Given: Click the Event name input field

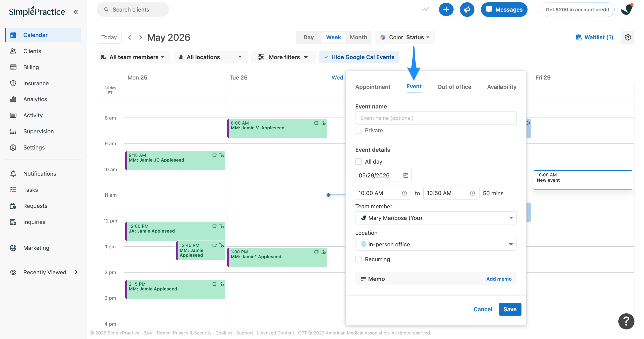Looking at the screenshot, I should pos(436,118).
